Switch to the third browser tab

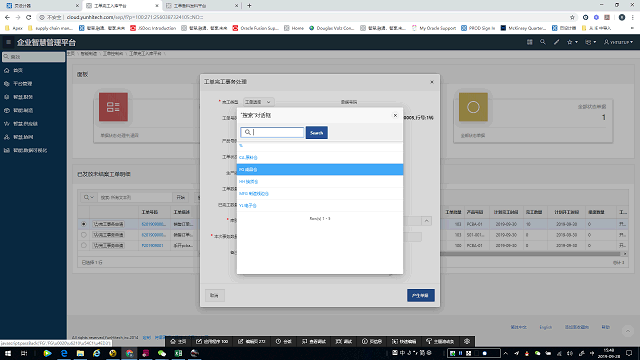pos(202,6)
